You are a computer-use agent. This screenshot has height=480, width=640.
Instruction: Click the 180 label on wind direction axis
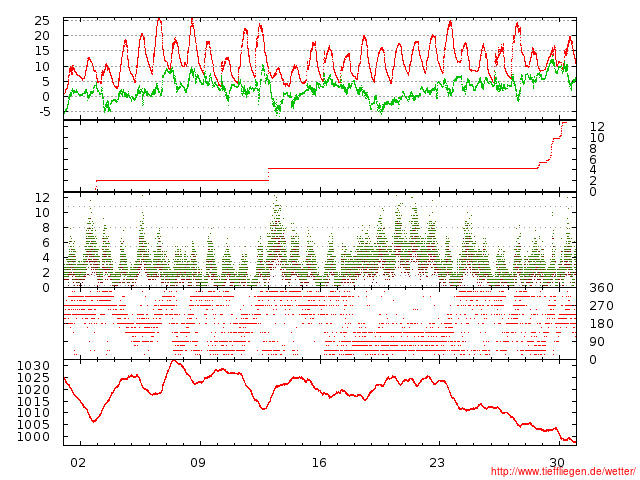pyautogui.click(x=601, y=324)
